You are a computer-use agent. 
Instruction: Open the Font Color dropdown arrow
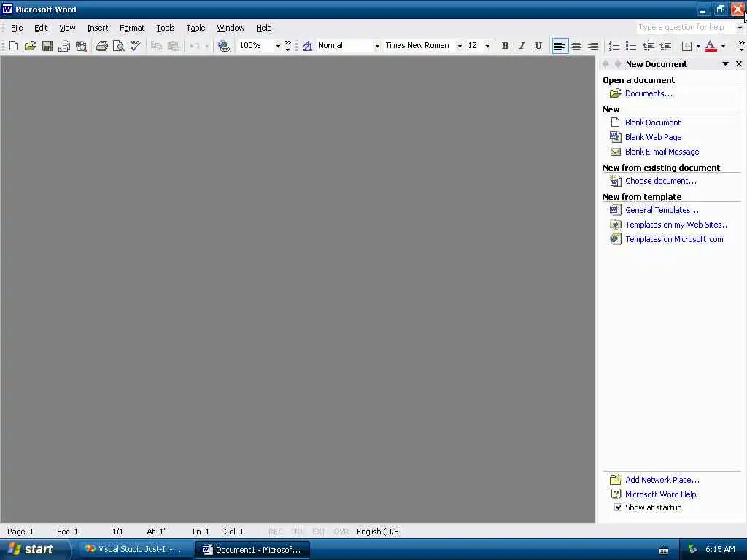pyautogui.click(x=723, y=46)
